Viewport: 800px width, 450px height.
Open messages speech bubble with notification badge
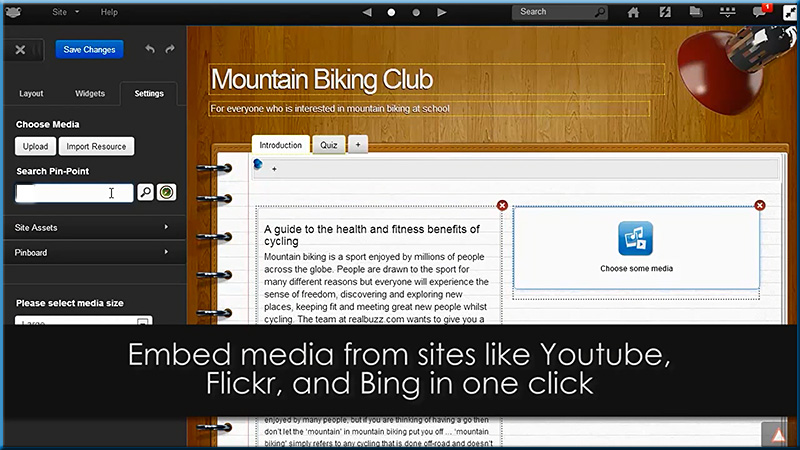pyautogui.click(x=760, y=12)
